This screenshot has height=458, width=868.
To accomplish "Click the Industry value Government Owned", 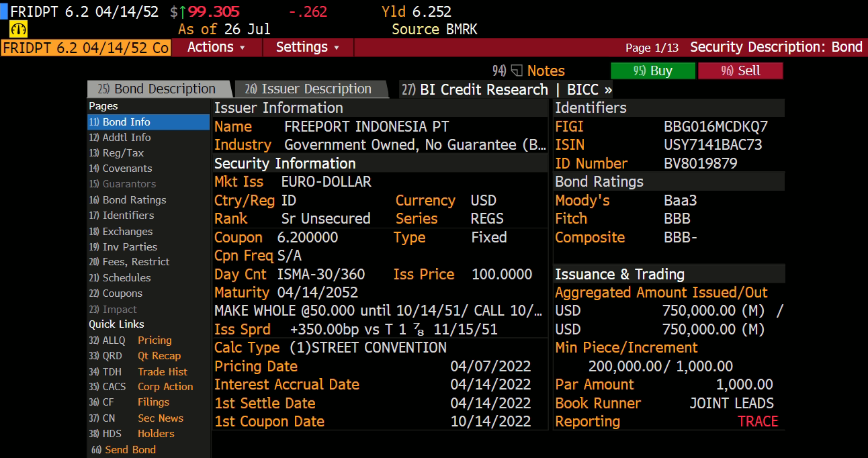I will point(415,145).
